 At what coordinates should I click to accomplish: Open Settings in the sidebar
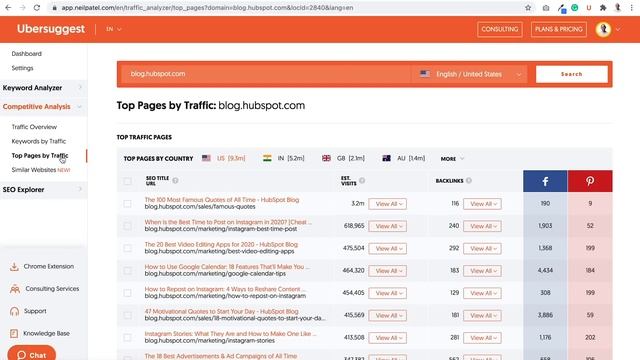[22, 68]
